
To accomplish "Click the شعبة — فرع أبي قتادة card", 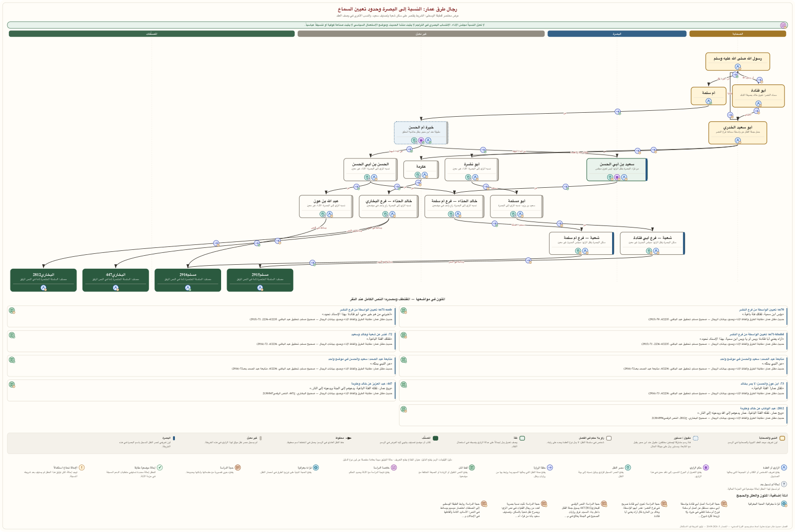I will point(652,243).
